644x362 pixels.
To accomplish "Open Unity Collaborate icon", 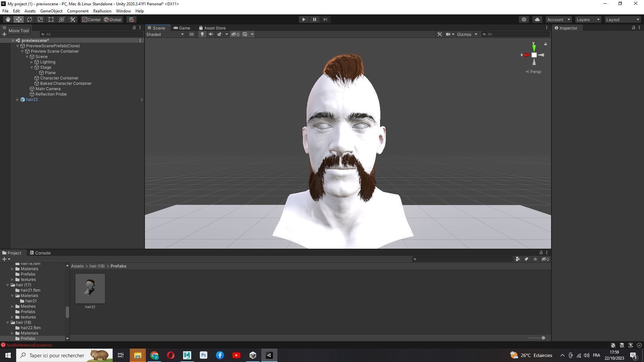I will point(524,19).
